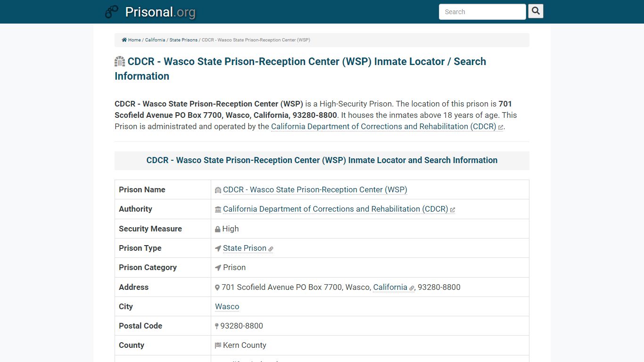Click the prison icon in Prison Name row
Image resolution: width=644 pixels, height=362 pixels.
coord(218,190)
